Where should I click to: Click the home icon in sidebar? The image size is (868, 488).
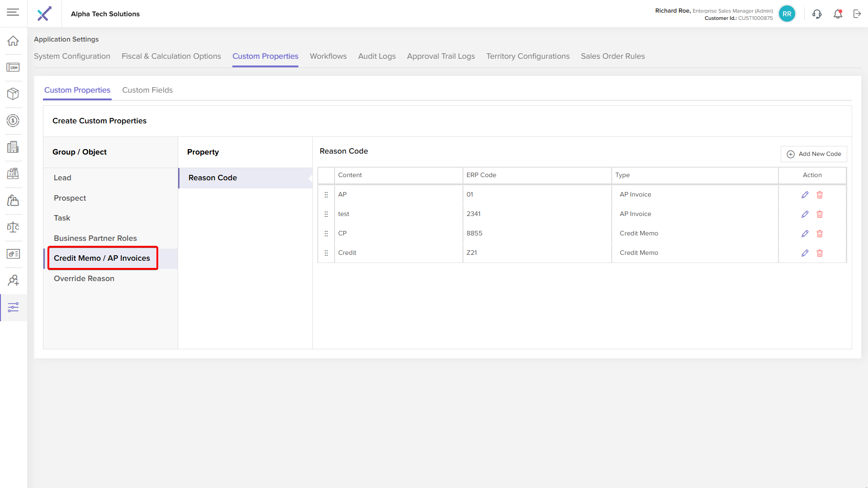(13, 41)
